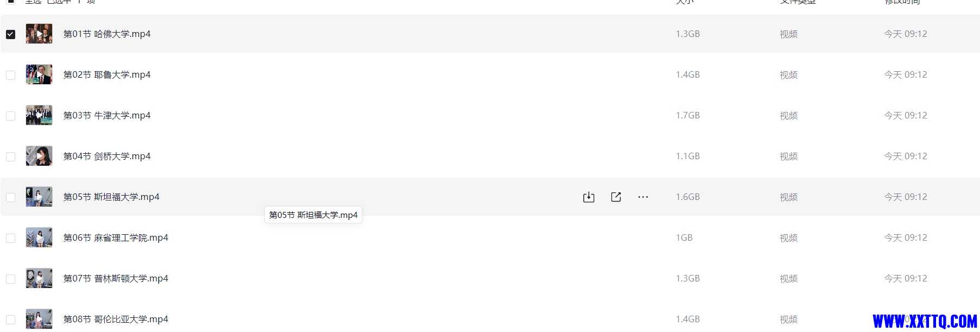980x332 pixels.
Task: Select the checkbox beside 第03节 牛津大学.mp4
Action: coord(10,116)
